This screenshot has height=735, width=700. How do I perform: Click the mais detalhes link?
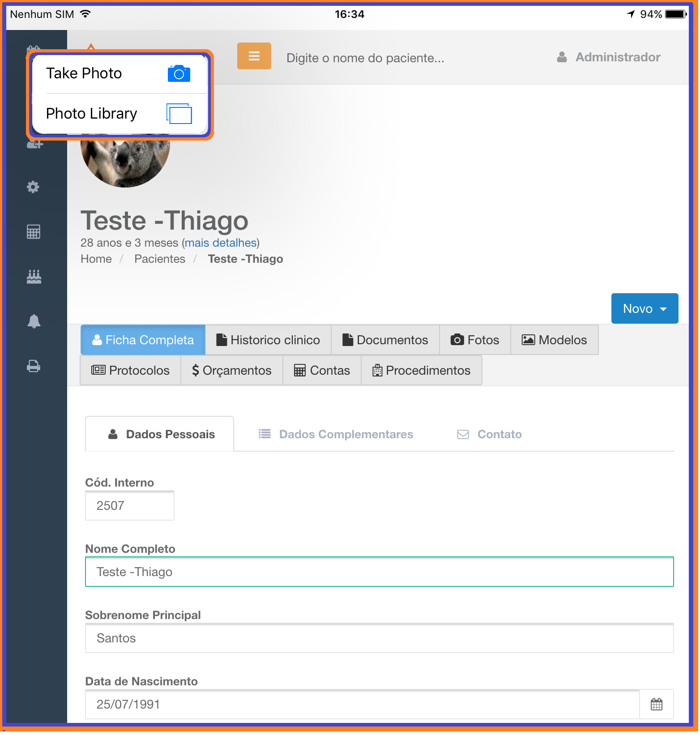click(221, 243)
